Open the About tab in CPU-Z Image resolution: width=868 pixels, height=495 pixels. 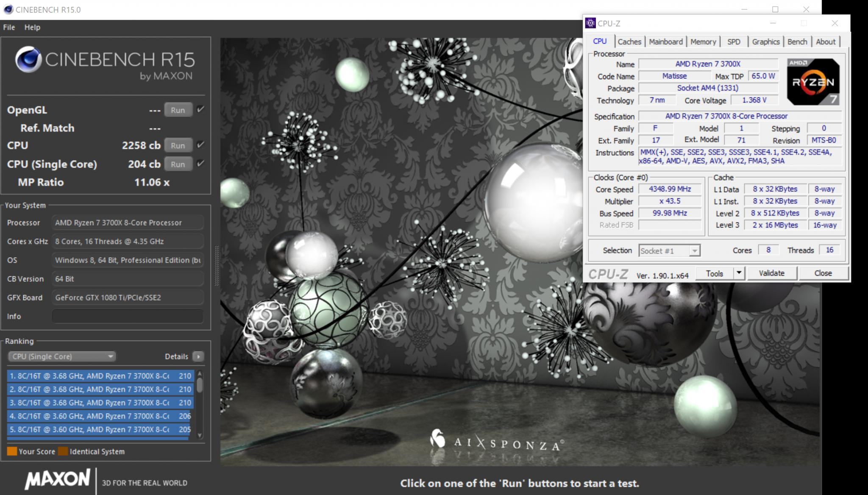[826, 42]
